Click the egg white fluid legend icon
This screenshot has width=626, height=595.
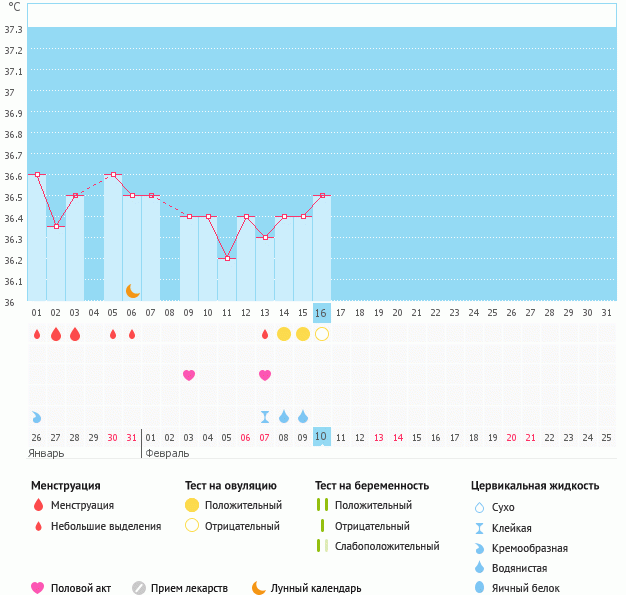[479, 588]
